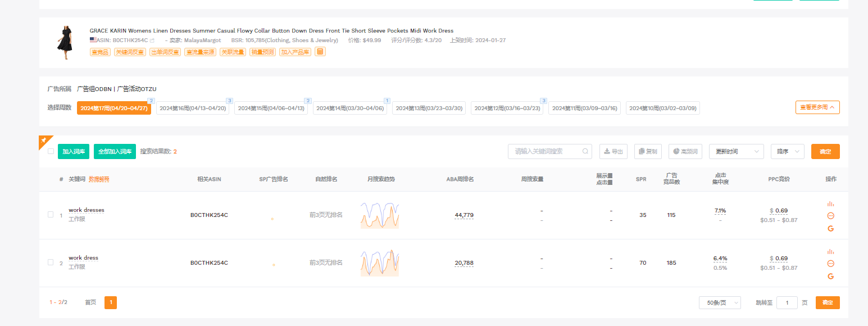This screenshot has width=868, height=326.
Task: Click the magnifier icon in keyword search box
Action: 585,151
